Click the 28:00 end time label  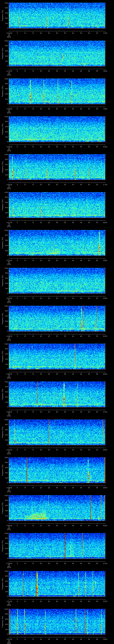pyautogui.click(x=105, y=450)
